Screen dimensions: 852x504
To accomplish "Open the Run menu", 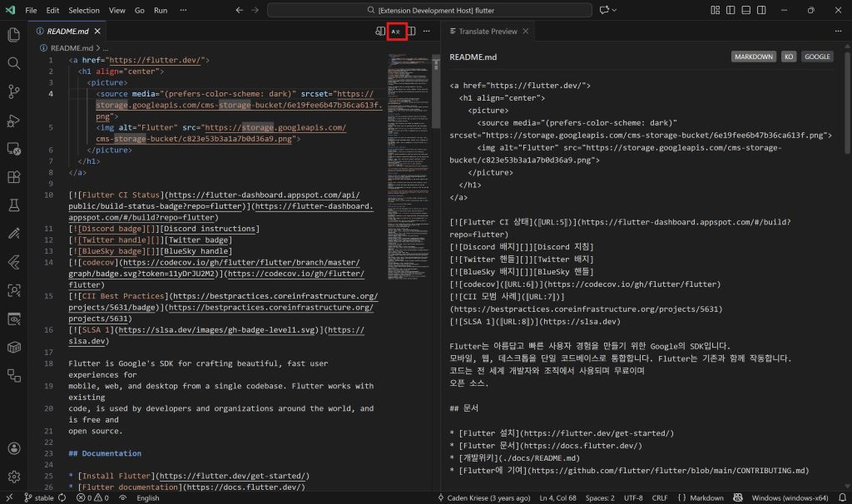I will pyautogui.click(x=161, y=10).
